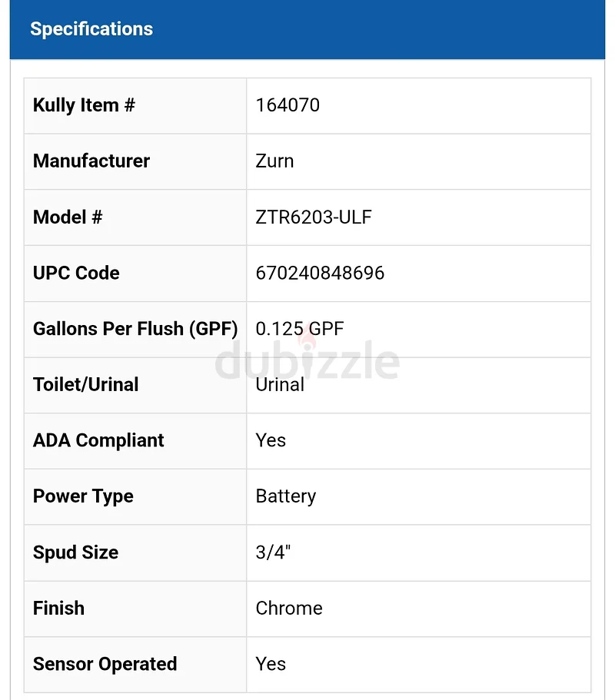Click the Specifications header
Image resolution: width=615 pixels, height=700 pixels.
[91, 29]
